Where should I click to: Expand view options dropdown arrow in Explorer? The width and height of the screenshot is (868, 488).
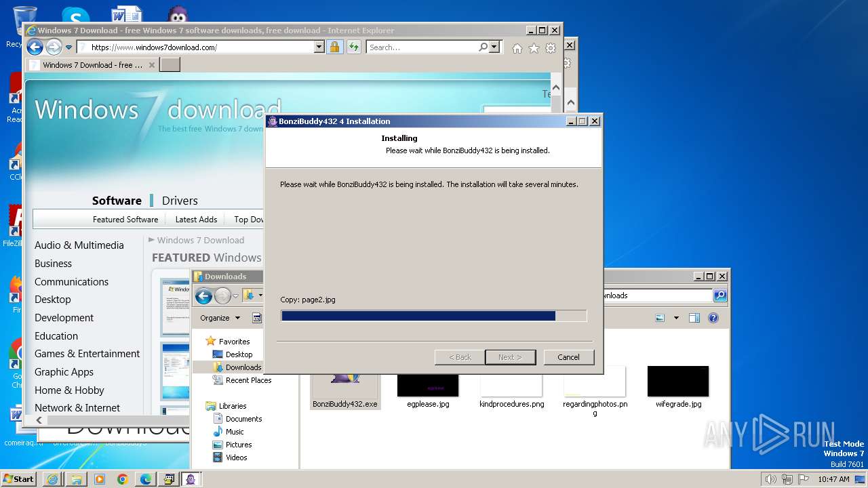pos(676,318)
